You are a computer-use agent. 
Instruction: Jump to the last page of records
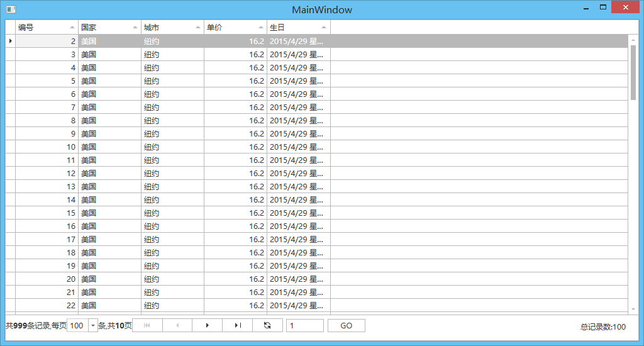coord(237,325)
